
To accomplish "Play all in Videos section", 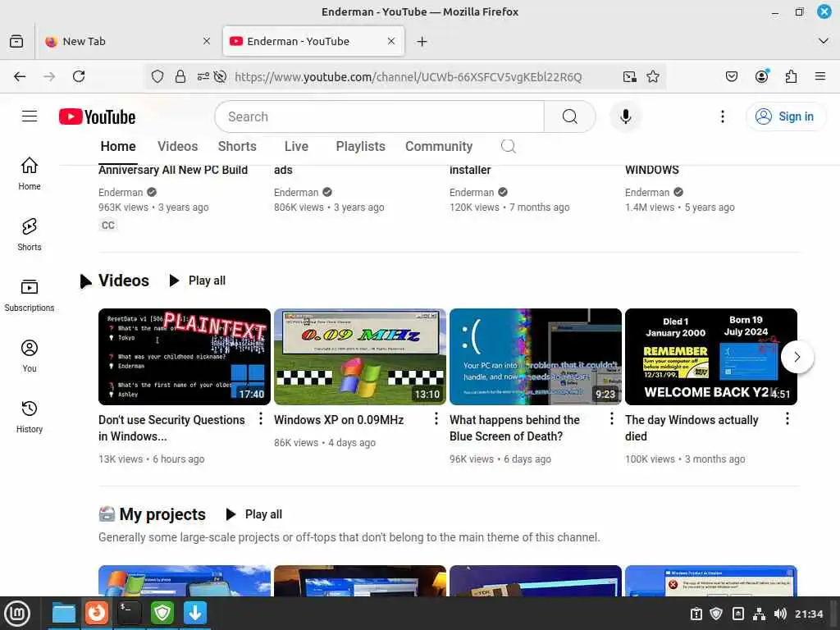I will pyautogui.click(x=198, y=281).
